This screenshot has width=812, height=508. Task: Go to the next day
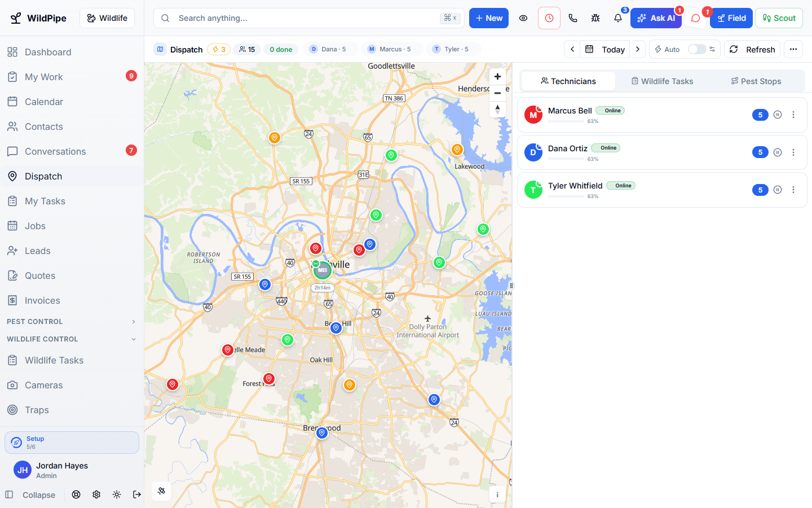tap(638, 49)
